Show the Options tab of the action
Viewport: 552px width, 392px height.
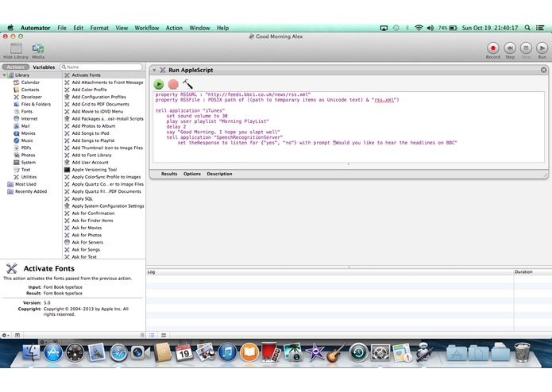(x=192, y=174)
